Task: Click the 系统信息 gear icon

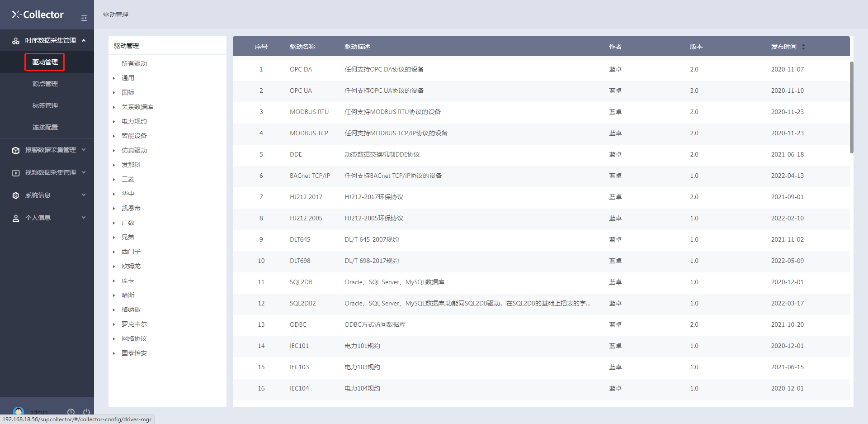Action: pos(16,195)
